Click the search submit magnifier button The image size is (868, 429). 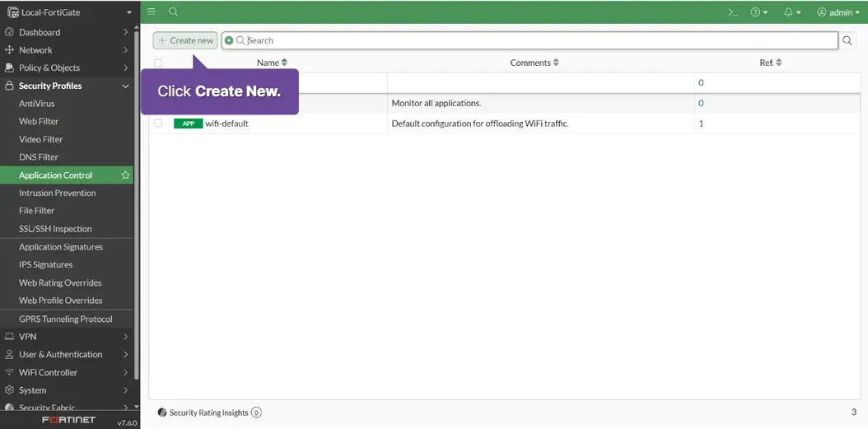pos(847,40)
